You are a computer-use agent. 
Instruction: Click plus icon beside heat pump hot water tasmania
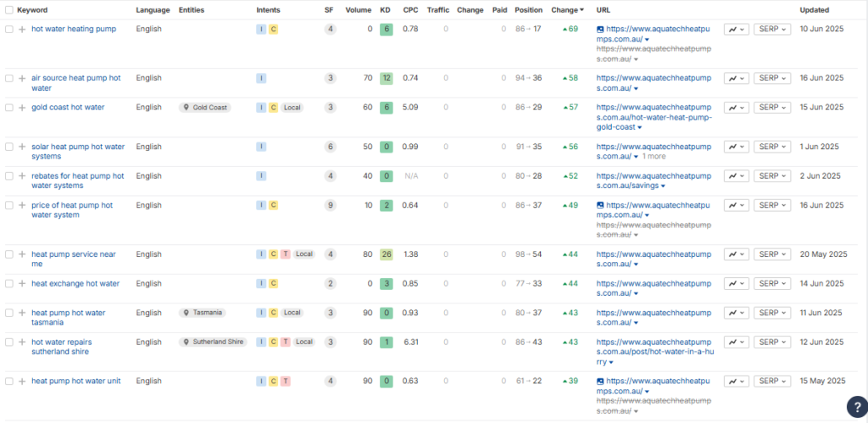22,314
